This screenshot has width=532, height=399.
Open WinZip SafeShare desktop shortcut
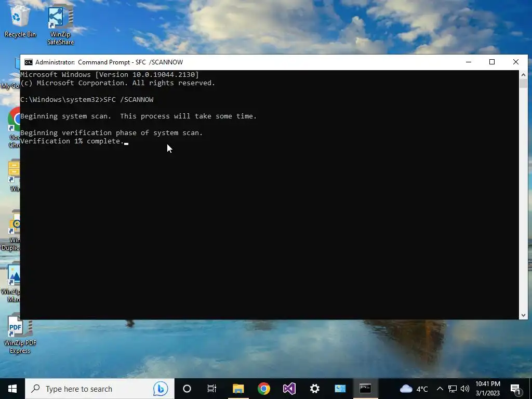coord(60,24)
